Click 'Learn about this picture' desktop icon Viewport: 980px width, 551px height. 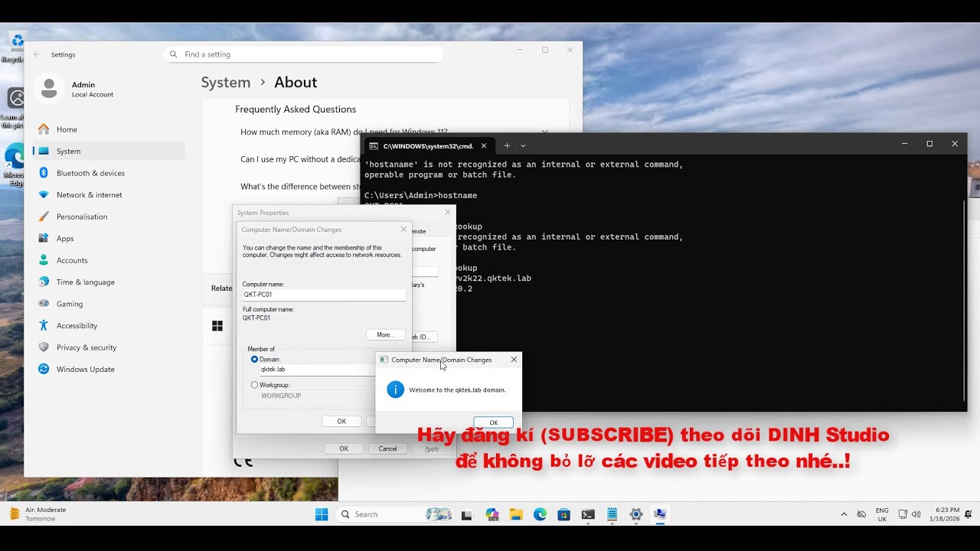[x=13, y=107]
